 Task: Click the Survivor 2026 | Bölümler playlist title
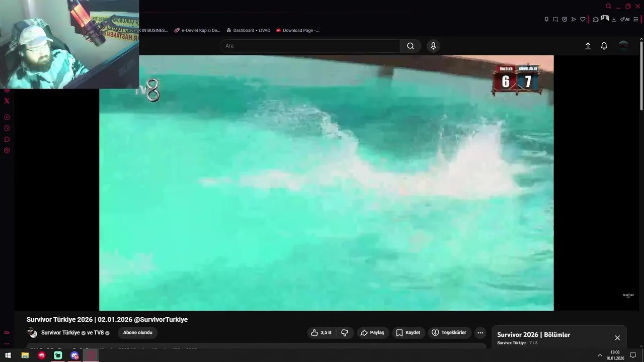click(533, 335)
